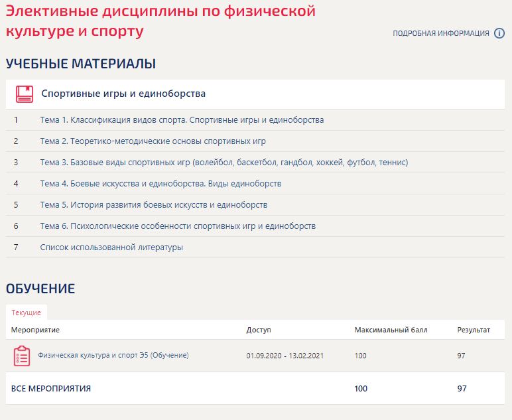Click the clipboard icon beside Физическая культура

pyautogui.click(x=22, y=356)
